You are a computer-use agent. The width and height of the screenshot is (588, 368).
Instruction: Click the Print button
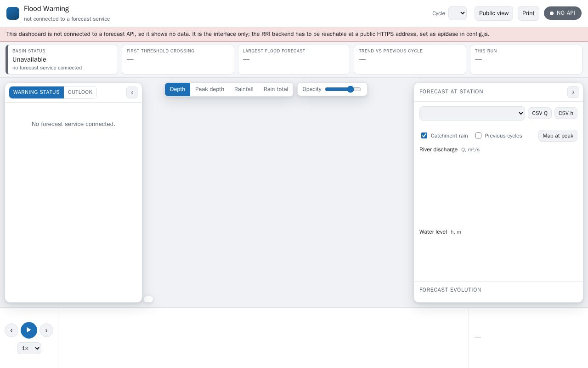click(x=528, y=13)
